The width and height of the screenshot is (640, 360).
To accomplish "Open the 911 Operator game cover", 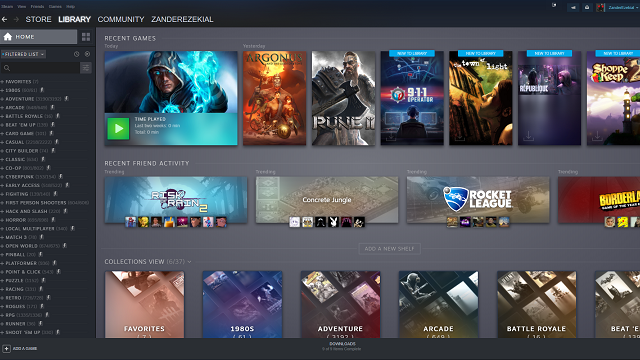I will point(412,98).
